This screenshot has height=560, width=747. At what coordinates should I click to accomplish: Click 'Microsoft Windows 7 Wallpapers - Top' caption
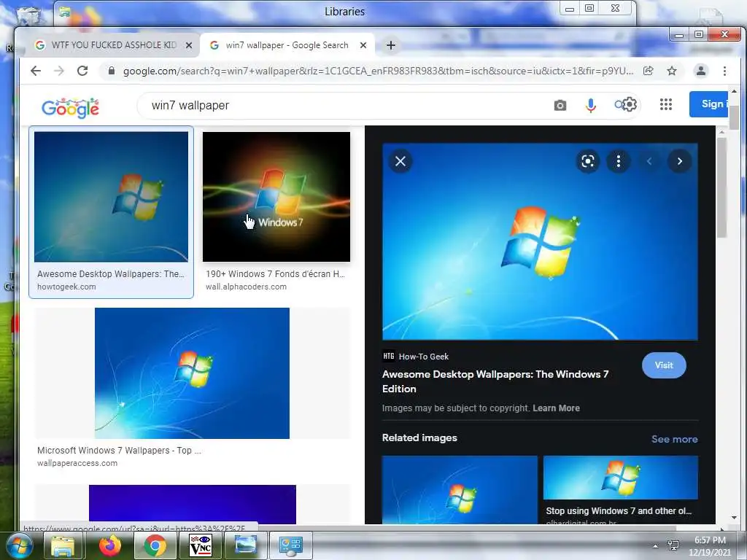(119, 450)
